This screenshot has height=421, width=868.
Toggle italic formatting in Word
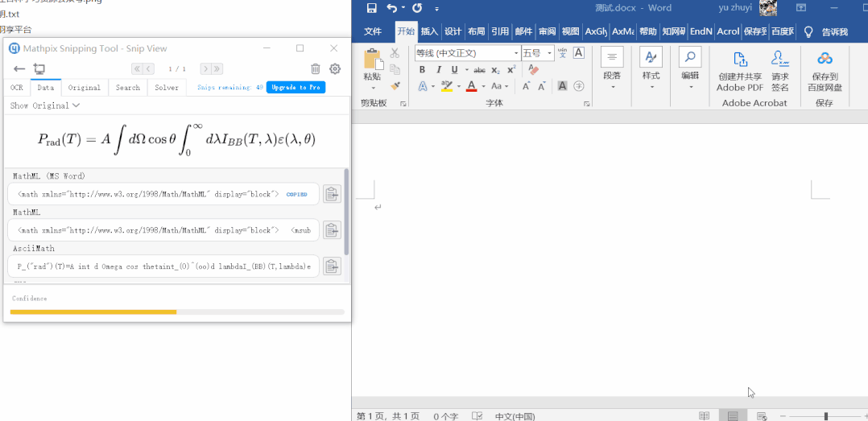click(x=438, y=70)
